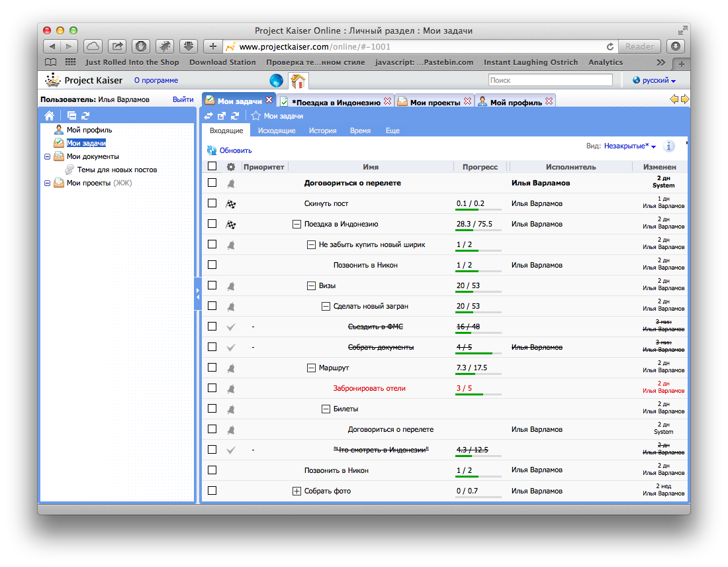Expand the Собрать фото task

tap(296, 491)
